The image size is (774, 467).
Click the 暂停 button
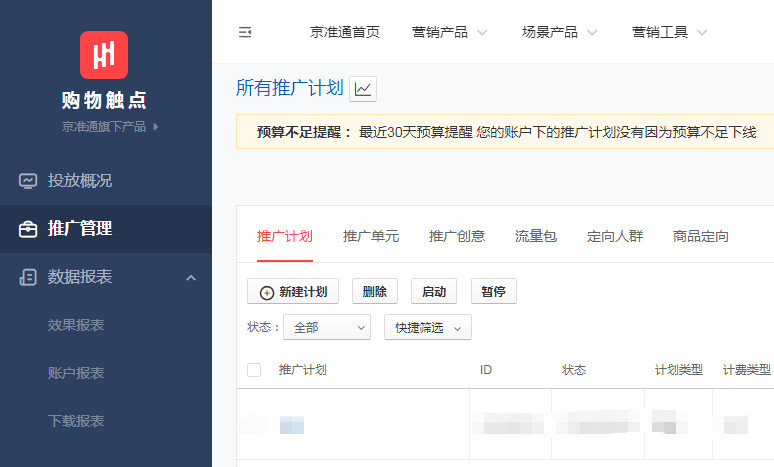tap(493, 292)
